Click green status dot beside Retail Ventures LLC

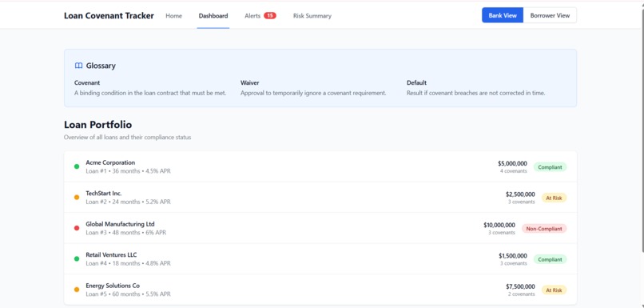pyautogui.click(x=77, y=259)
